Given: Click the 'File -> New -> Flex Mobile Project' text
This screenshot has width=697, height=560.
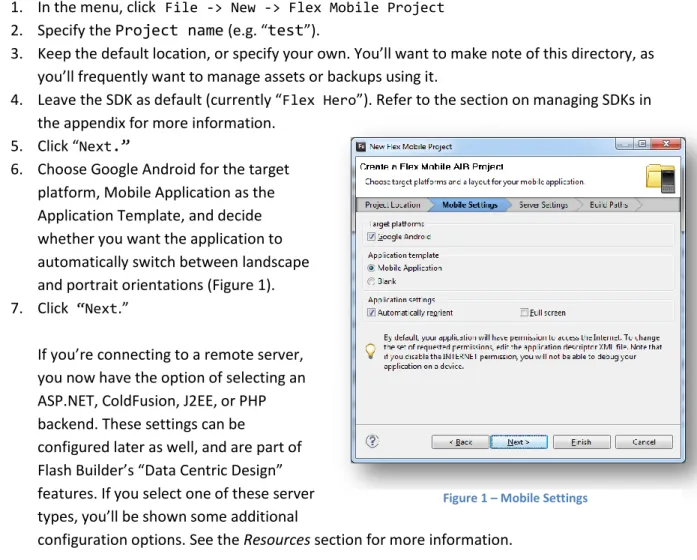Looking at the screenshot, I should 304,8.
